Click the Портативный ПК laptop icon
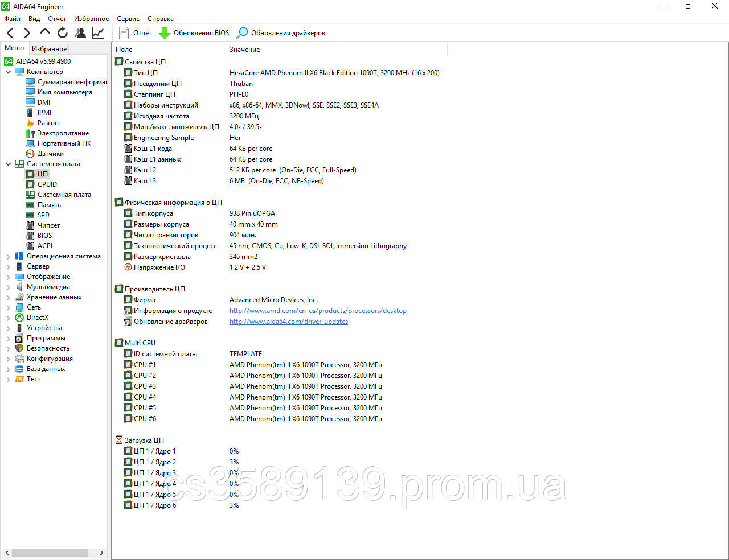Image resolution: width=729 pixels, height=560 pixels. [x=30, y=143]
